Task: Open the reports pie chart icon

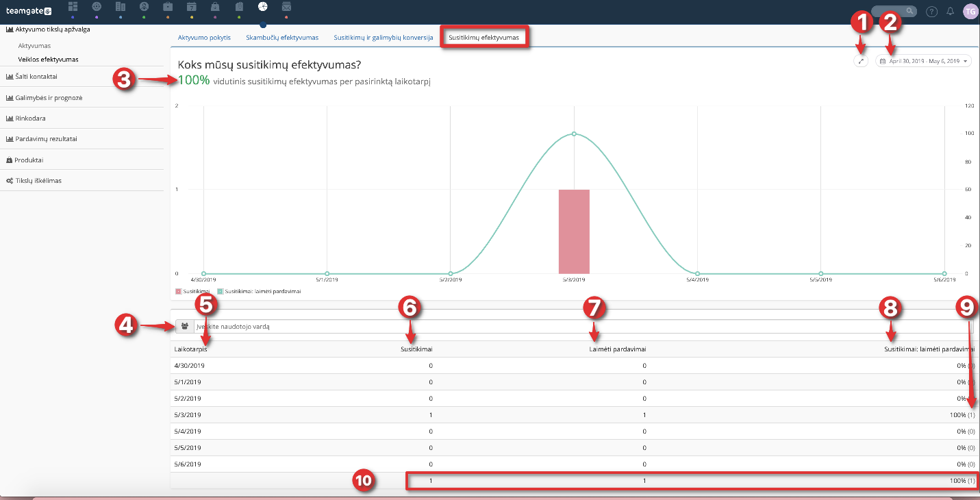Action: [x=263, y=6]
